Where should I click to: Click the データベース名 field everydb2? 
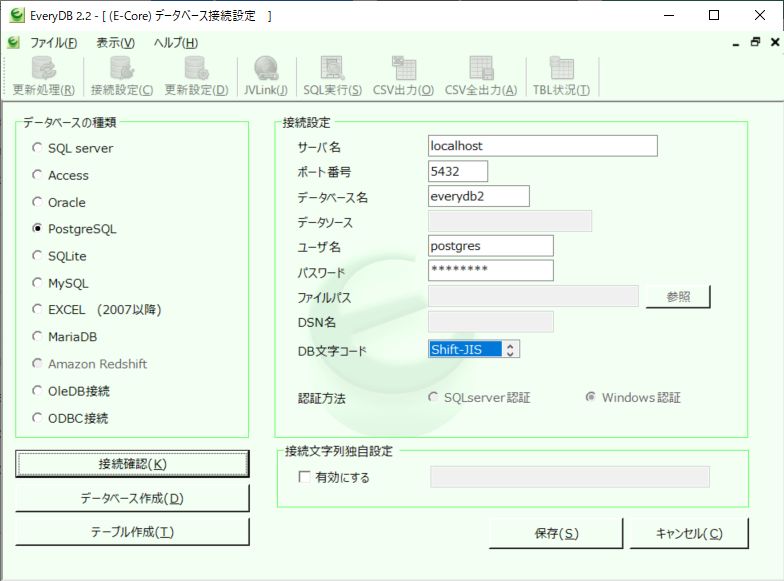(x=478, y=196)
